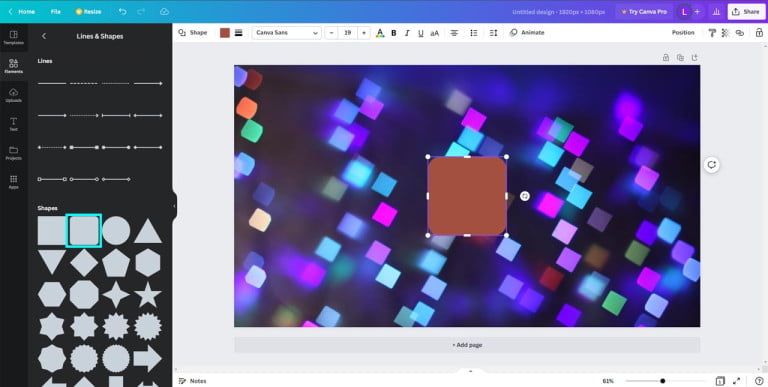Undo the last action

(122, 11)
